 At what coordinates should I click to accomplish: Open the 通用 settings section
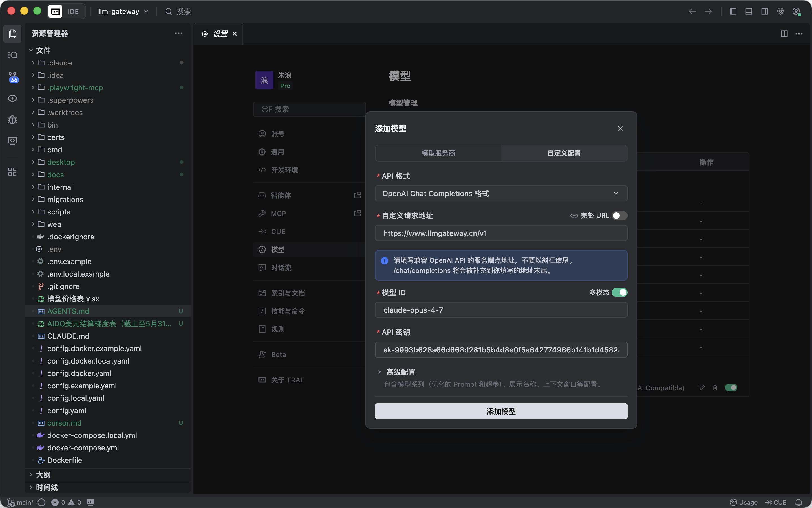coord(309,152)
